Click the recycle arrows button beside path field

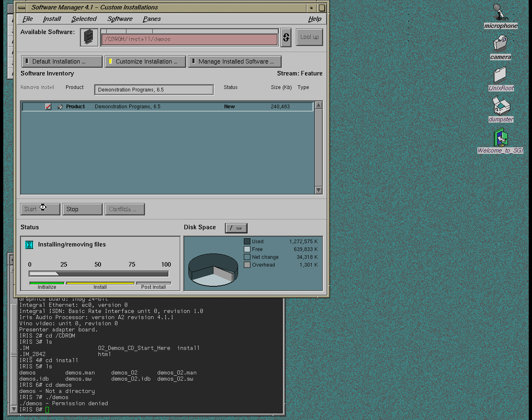(286, 38)
